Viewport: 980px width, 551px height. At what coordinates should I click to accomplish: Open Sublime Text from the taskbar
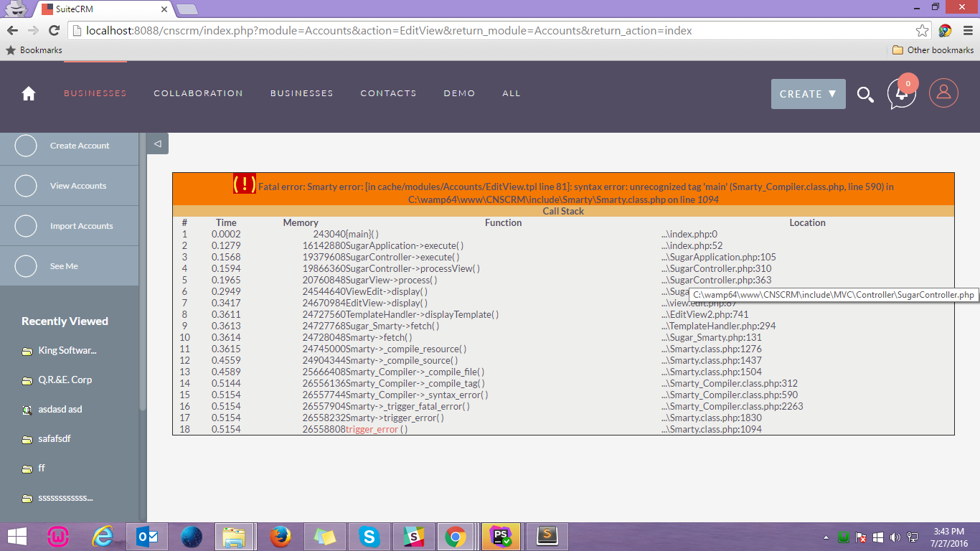click(548, 537)
